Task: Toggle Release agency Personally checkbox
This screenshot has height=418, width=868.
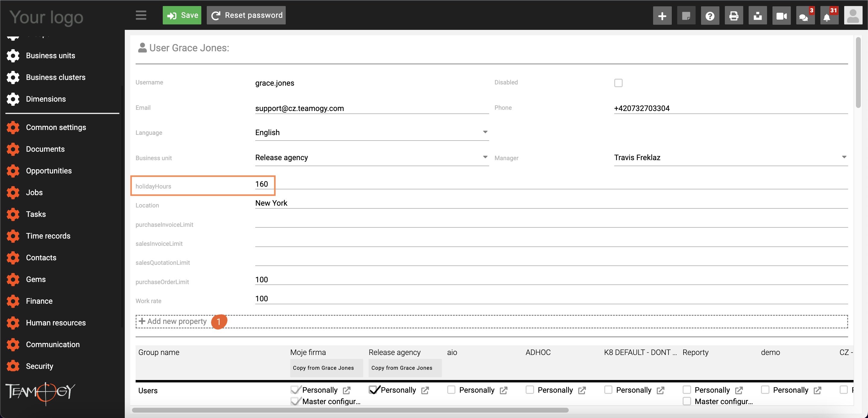Action: click(x=373, y=390)
